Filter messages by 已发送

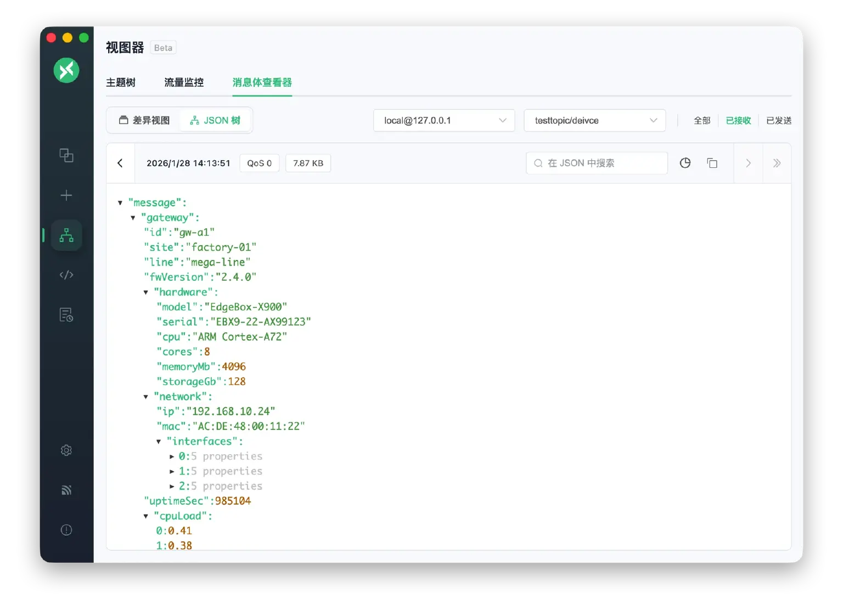[x=778, y=121]
